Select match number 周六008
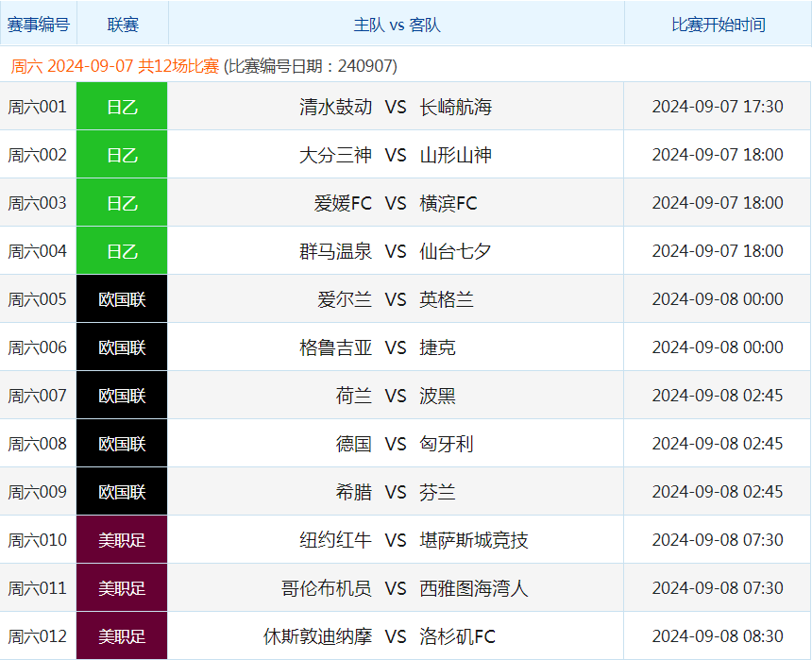 [x=37, y=444]
